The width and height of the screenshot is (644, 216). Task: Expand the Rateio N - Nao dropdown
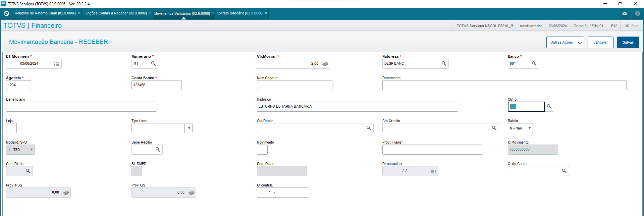[529, 128]
